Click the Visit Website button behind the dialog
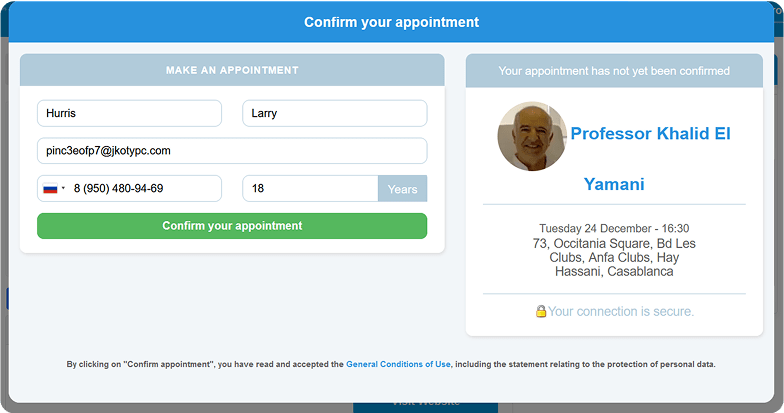784x413 pixels. coord(426,407)
